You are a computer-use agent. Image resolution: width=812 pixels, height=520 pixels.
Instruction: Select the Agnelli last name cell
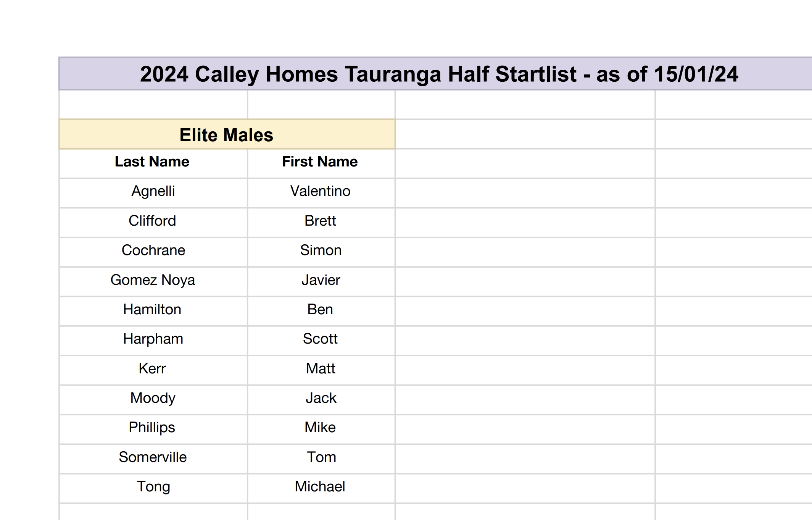(153, 191)
